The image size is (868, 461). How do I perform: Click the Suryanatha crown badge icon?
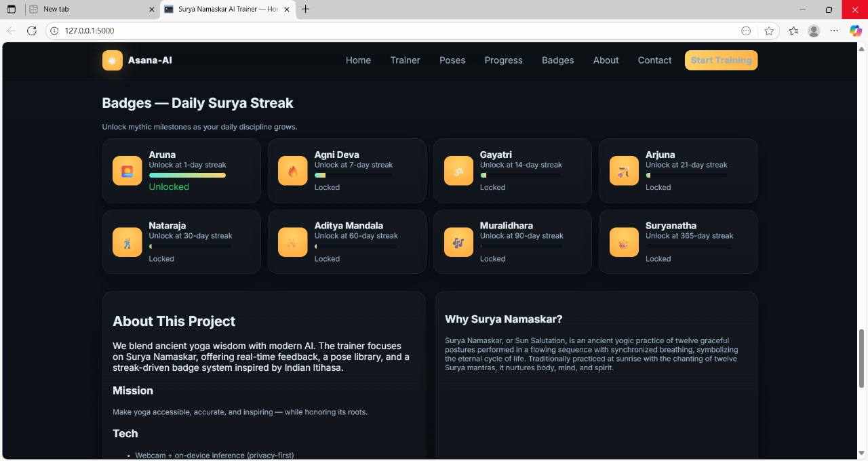pyautogui.click(x=624, y=242)
